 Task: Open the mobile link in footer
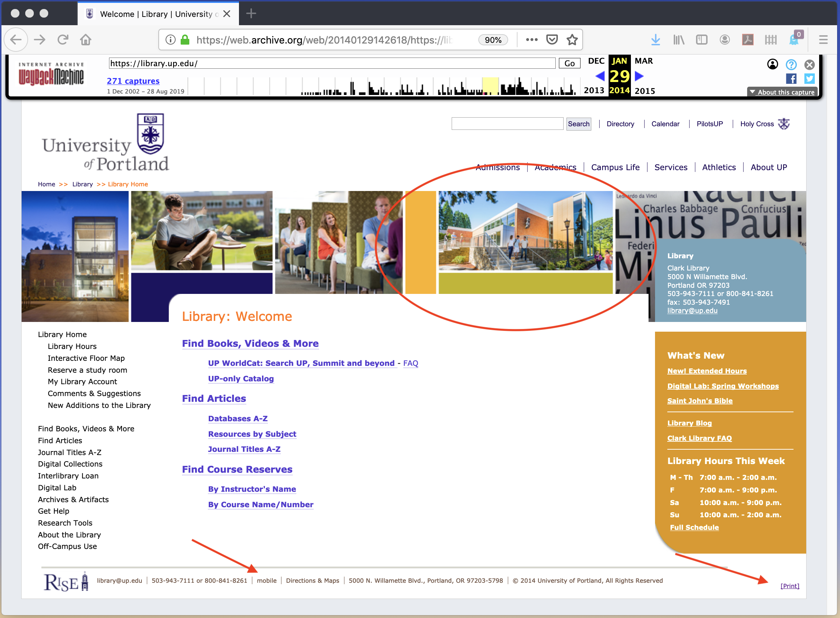tap(266, 581)
